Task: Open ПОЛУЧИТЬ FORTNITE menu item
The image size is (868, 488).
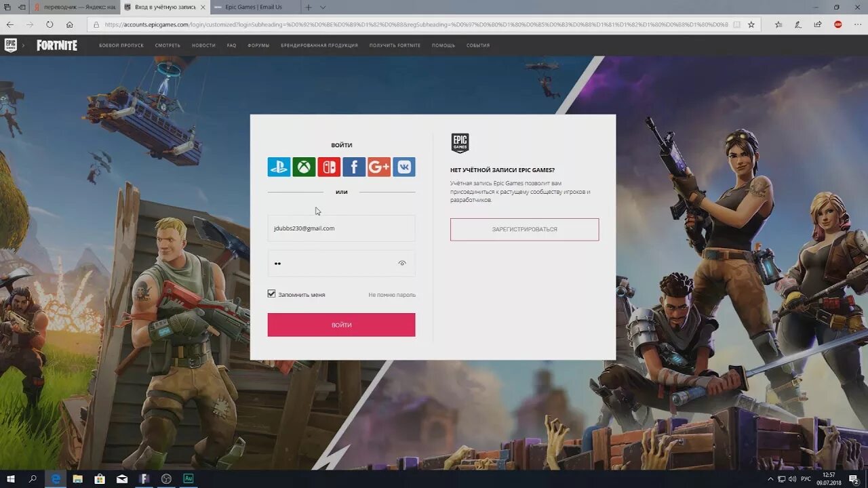Action: [395, 45]
